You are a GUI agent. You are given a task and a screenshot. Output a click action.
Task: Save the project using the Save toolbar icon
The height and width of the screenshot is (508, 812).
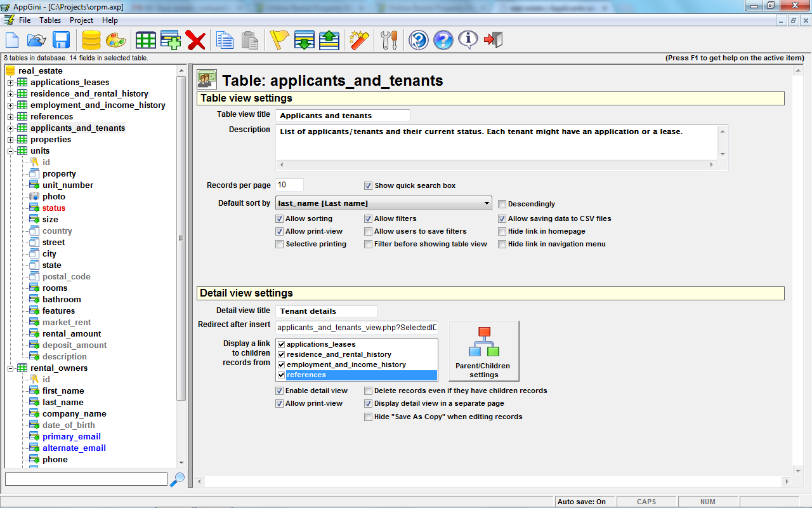click(x=60, y=39)
